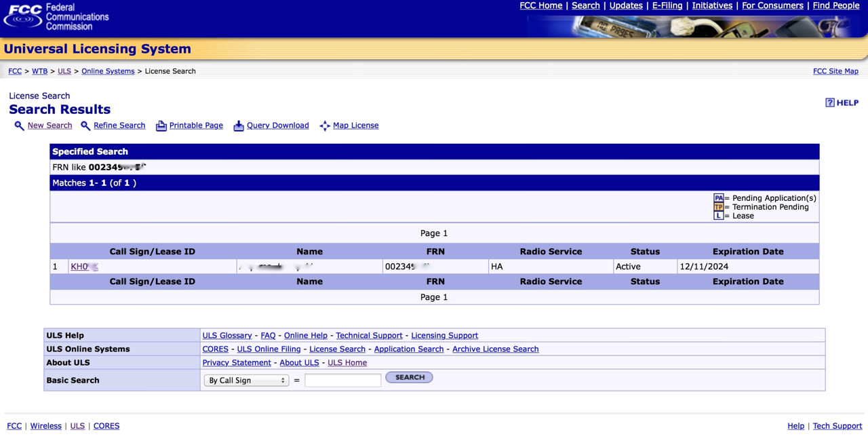Open the KH0 call sign result link

84,267
